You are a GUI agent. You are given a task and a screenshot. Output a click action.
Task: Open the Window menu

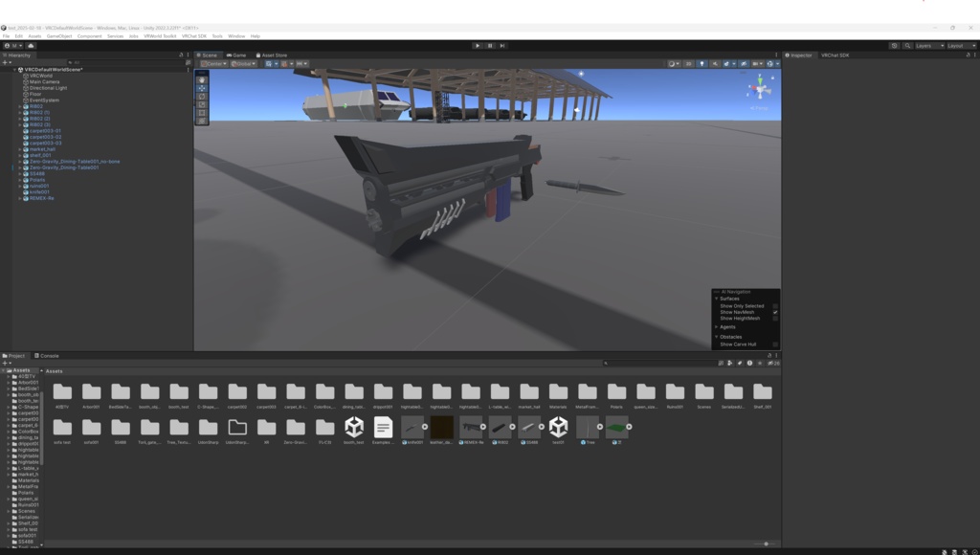(236, 36)
